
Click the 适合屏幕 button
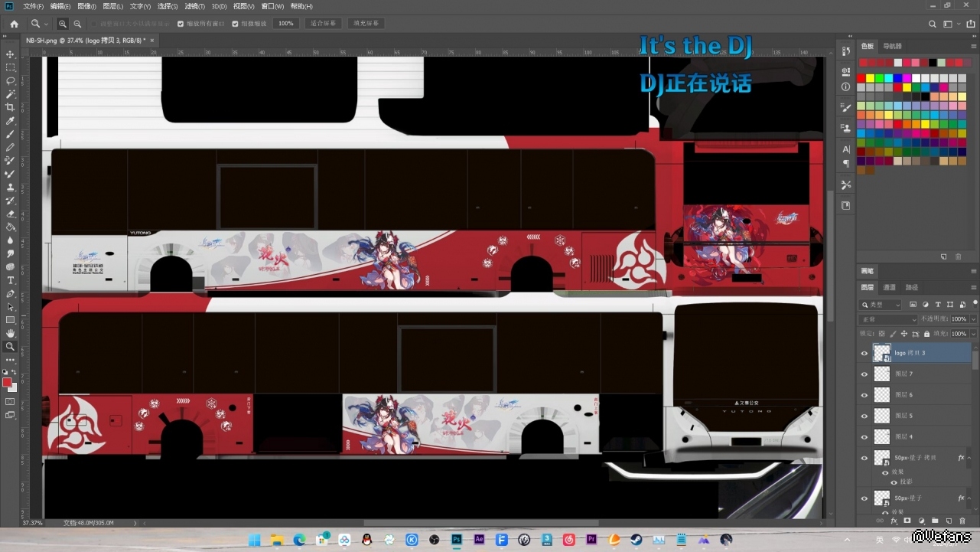tap(323, 24)
